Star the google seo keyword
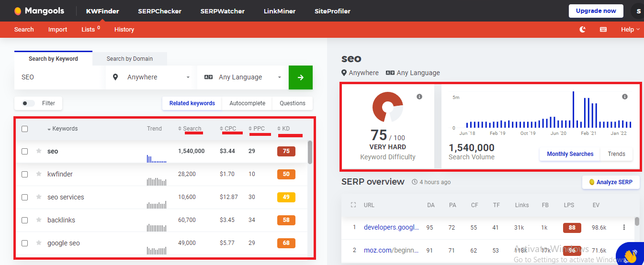This screenshot has height=265, width=644. click(x=39, y=243)
